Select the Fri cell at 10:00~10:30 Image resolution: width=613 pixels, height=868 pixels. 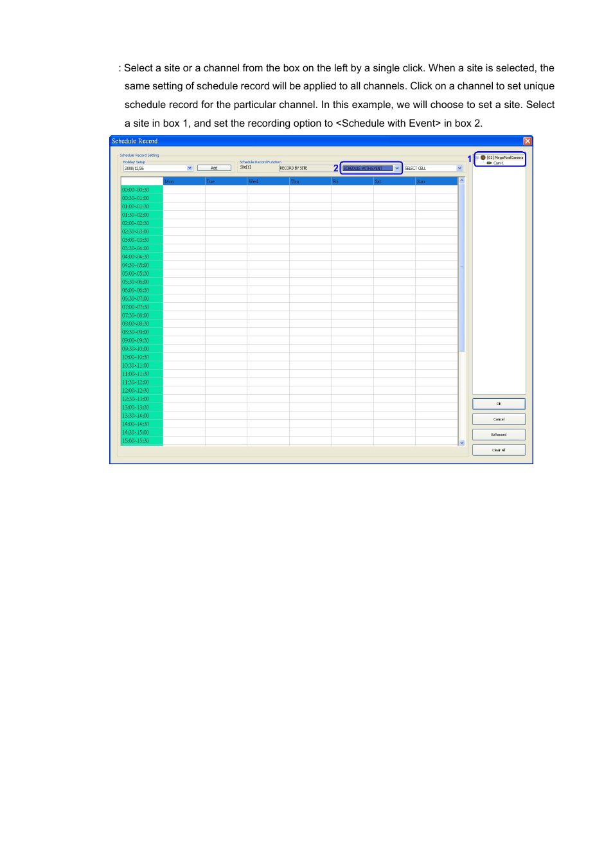pyautogui.click(x=353, y=357)
